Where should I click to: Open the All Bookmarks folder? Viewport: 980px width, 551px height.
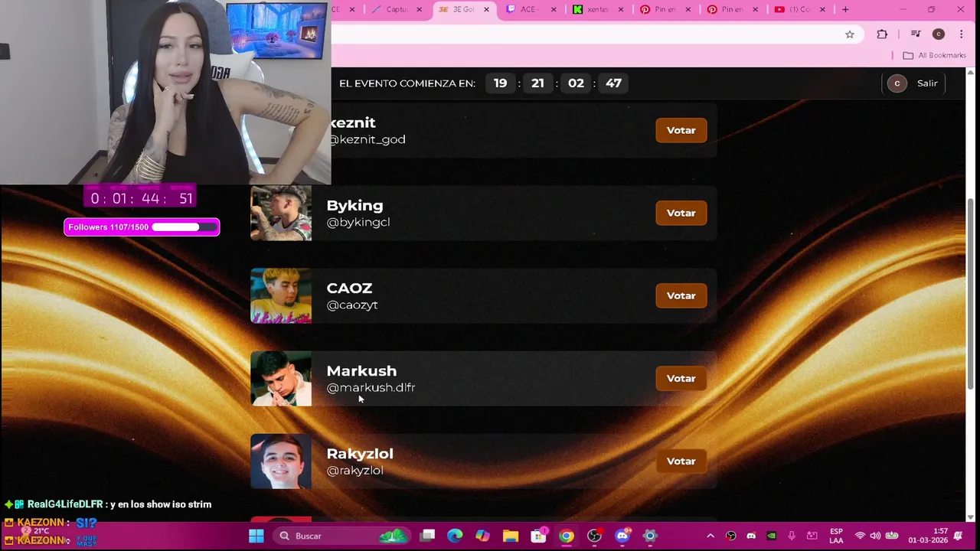point(934,55)
